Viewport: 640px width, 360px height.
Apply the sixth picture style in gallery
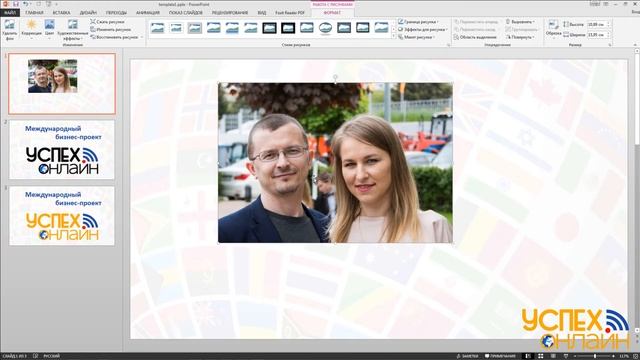click(251, 28)
